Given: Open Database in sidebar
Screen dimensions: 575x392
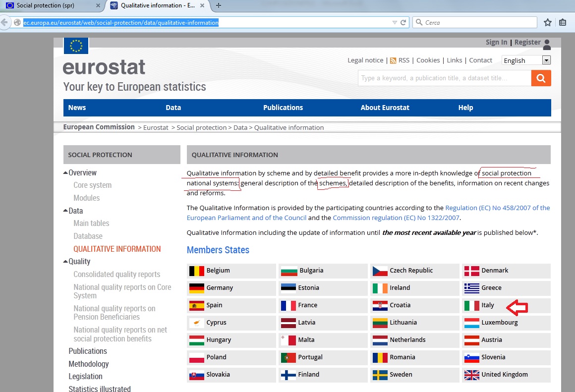Looking at the screenshot, I should 88,236.
